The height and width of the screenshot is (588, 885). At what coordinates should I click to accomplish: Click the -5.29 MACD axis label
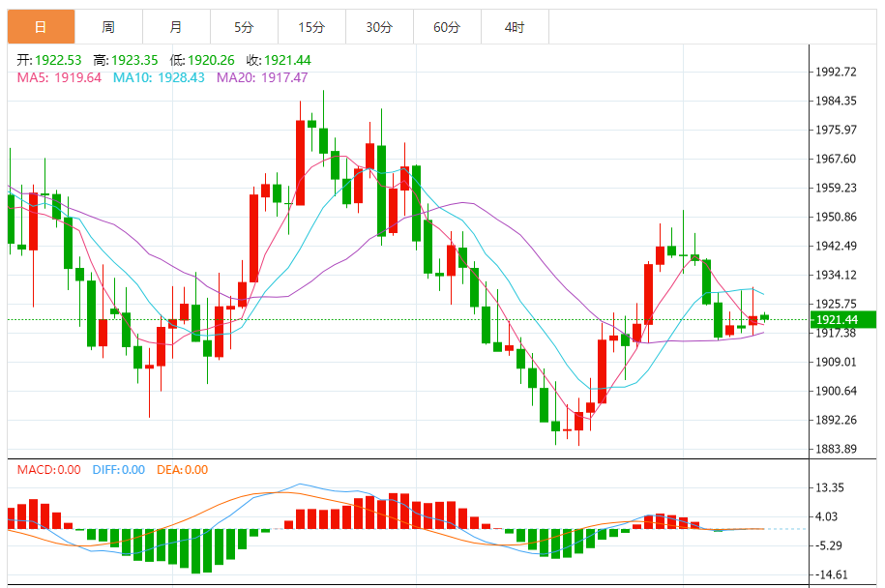point(829,545)
